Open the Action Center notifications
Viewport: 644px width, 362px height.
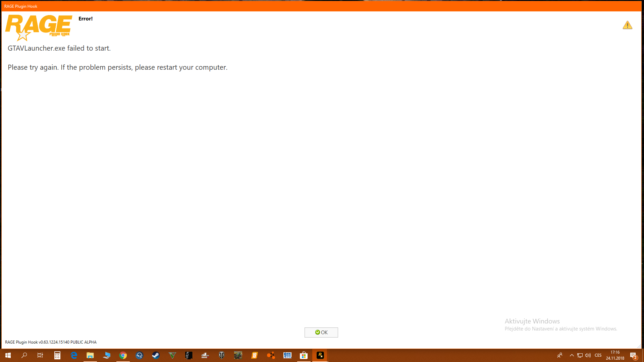coord(633,355)
